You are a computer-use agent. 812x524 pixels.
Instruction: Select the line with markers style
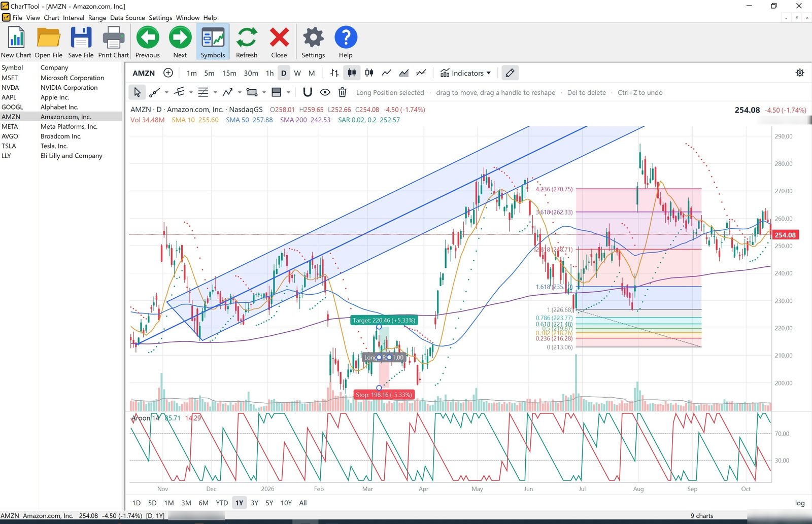point(421,73)
